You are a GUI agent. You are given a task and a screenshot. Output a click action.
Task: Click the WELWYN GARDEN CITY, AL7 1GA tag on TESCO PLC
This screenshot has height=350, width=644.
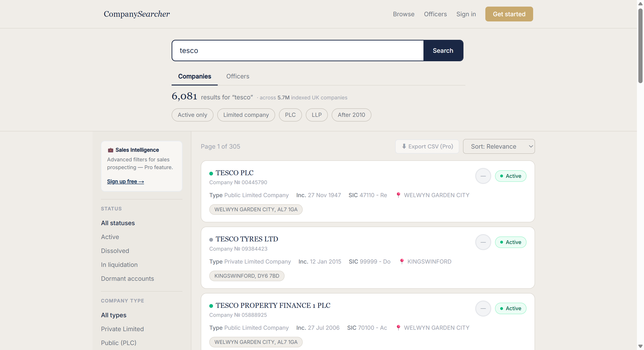pos(256,209)
